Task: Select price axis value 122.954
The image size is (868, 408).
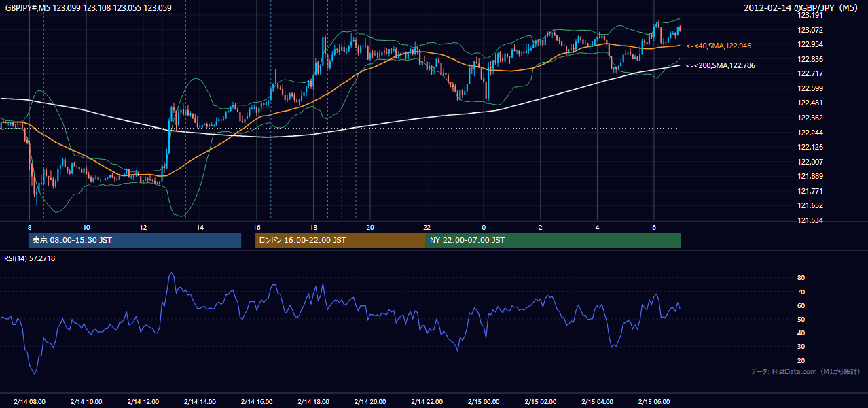Action: 811,44
